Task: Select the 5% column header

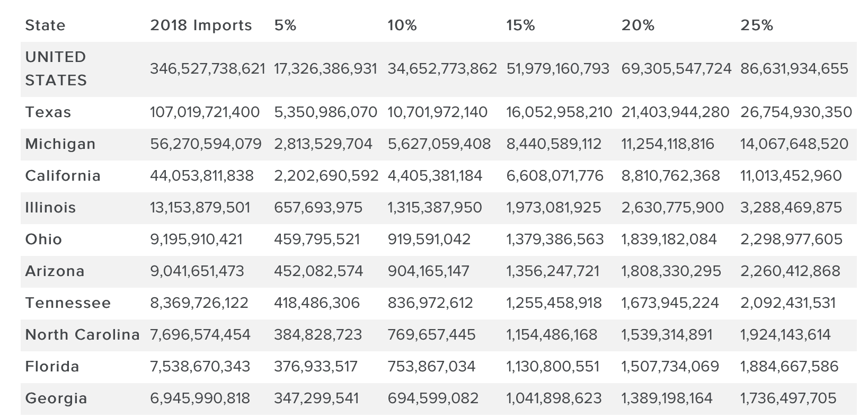Action: [x=285, y=25]
